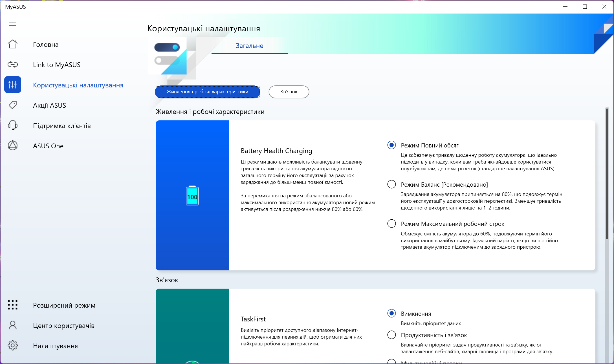Viewport: 614px width, 364px height.
Task: Select the Користувацькі налаштування sliders icon
Action: (13, 85)
